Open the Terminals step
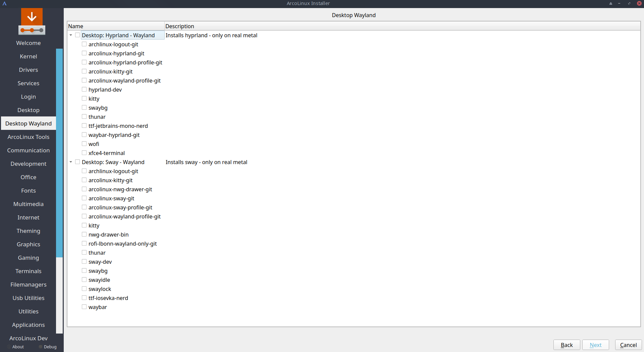 [29, 271]
